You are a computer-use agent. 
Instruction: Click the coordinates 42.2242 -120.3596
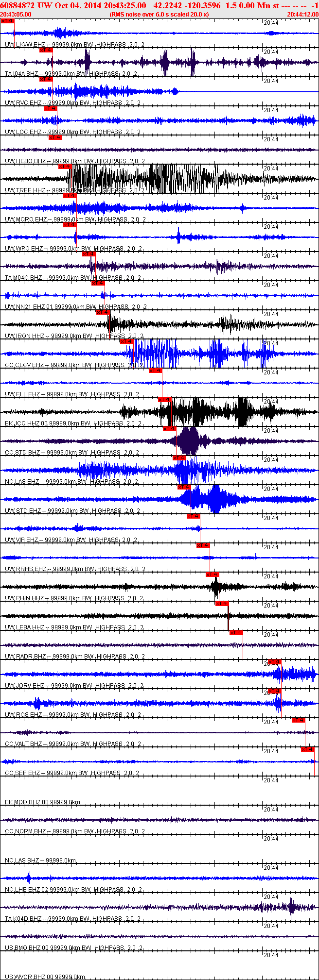(x=187, y=5)
